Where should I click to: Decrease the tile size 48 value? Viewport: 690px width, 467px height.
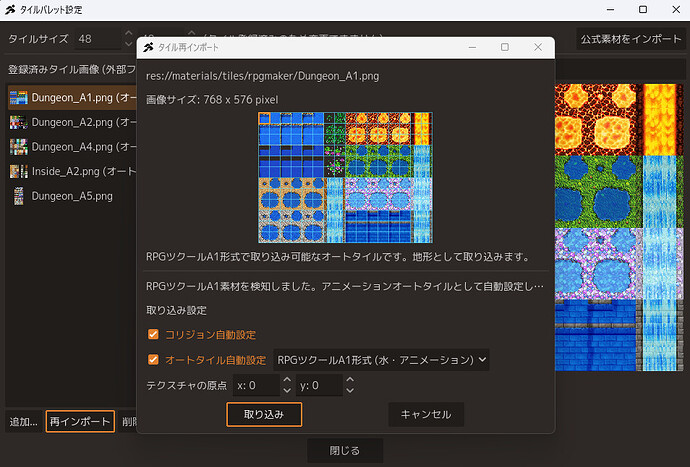click(128, 44)
